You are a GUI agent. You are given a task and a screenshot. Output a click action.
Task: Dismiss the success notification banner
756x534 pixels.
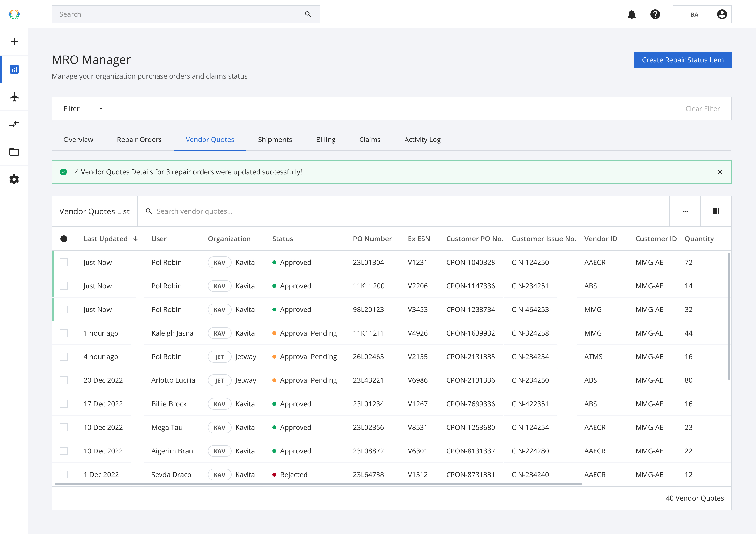tap(720, 172)
